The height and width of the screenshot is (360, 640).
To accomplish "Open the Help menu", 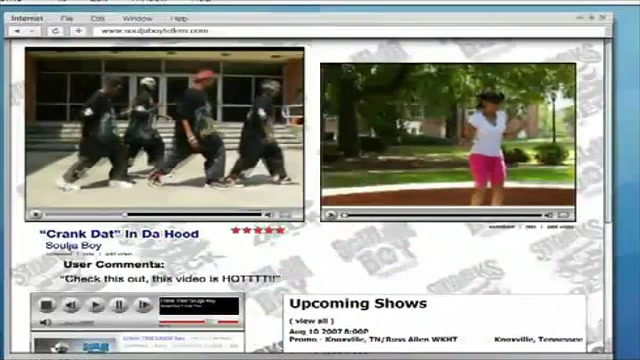I will pyautogui.click(x=179, y=19).
